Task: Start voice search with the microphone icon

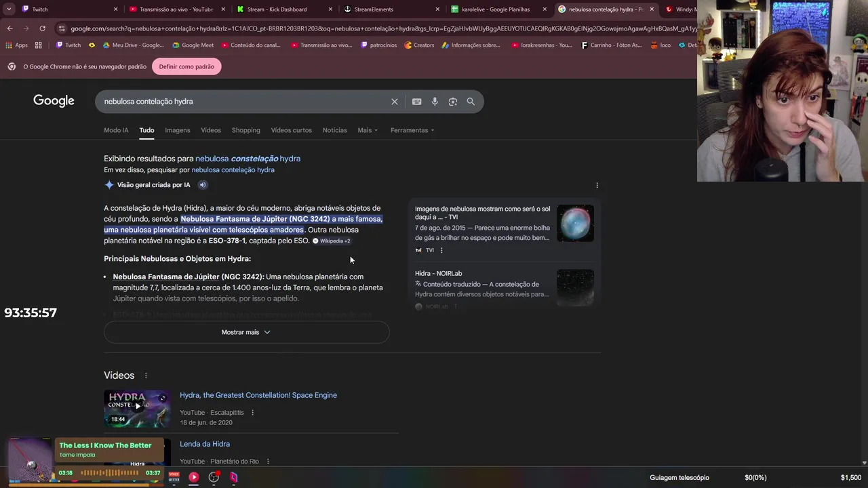Action: (x=435, y=102)
